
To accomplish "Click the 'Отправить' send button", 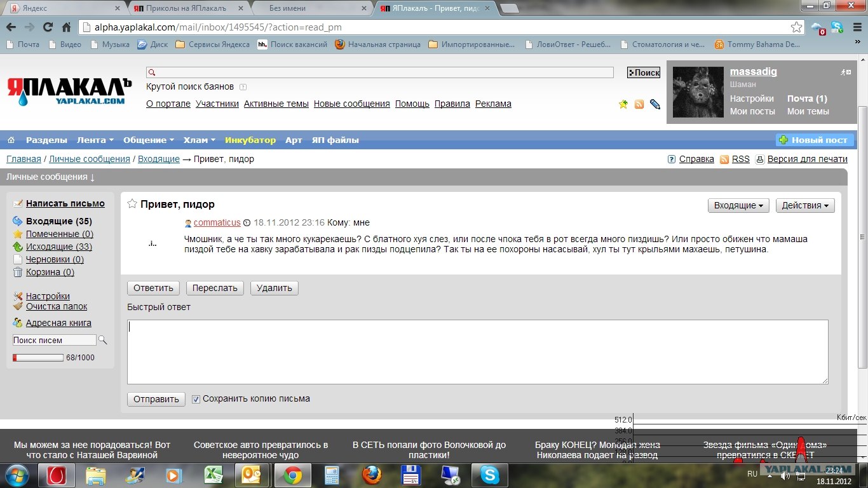I will coord(156,399).
